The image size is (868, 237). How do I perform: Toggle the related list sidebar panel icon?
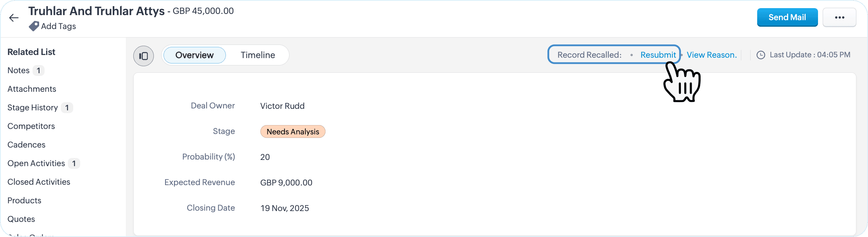(143, 56)
